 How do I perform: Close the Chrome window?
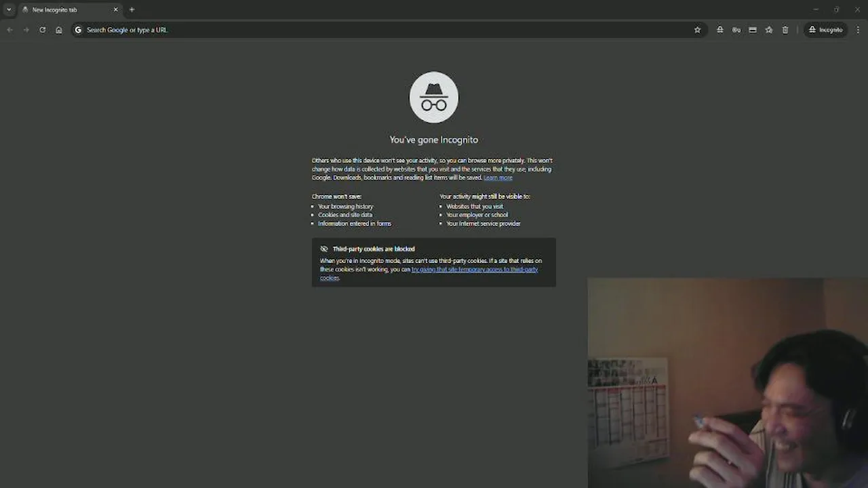(x=859, y=9)
